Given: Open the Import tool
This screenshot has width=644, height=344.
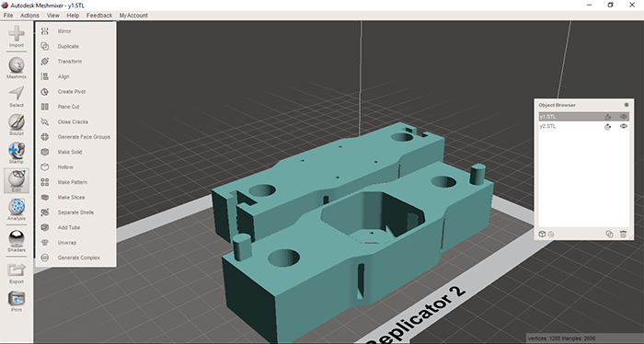Looking at the screenshot, I should tap(17, 36).
